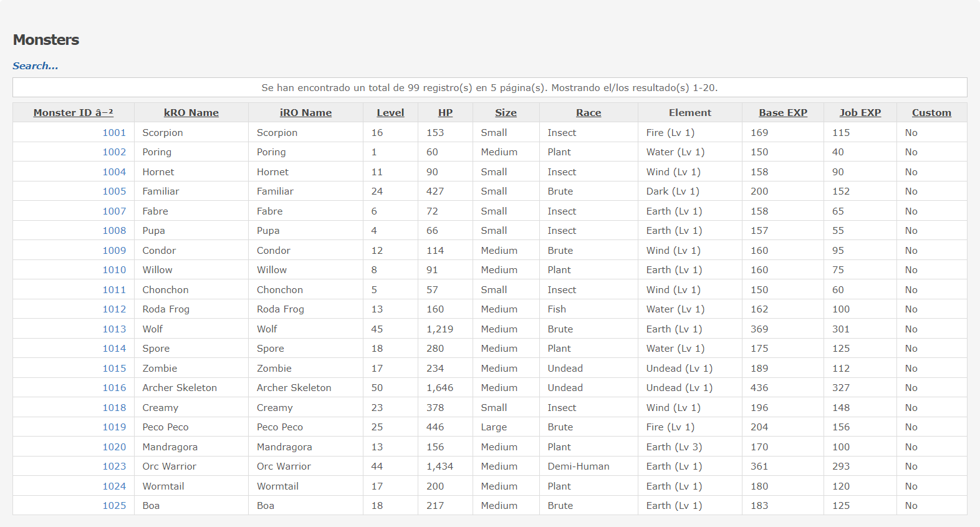The height and width of the screenshot is (527, 980).
Task: Sort by Job EXP column header
Action: coord(860,113)
